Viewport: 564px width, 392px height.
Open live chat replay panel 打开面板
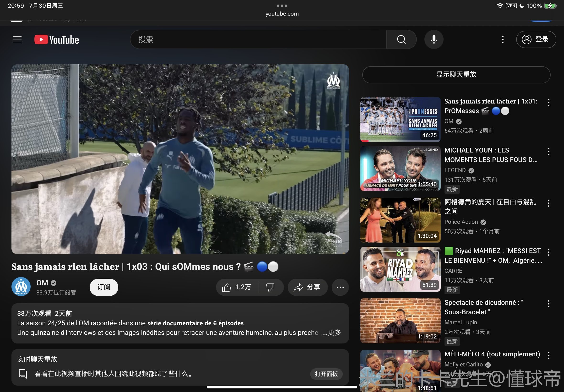[x=326, y=374]
